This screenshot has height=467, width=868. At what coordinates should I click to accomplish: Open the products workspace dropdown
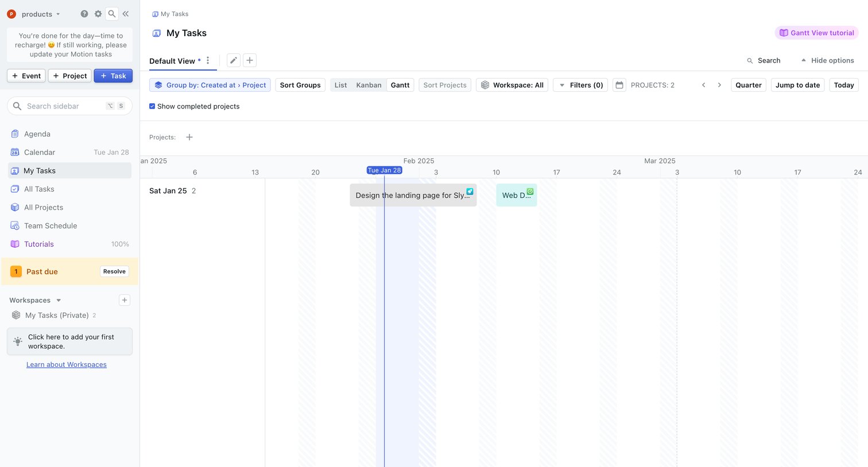[x=33, y=14]
